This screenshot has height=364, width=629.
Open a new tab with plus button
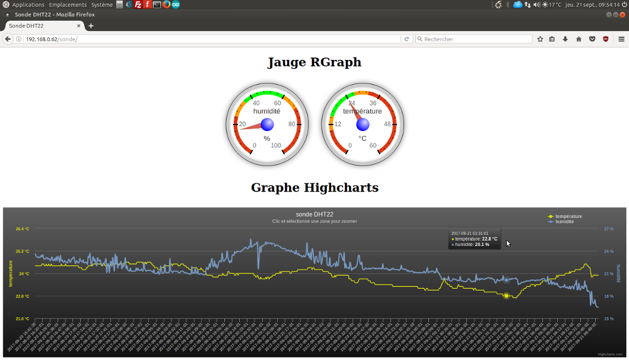coord(91,26)
